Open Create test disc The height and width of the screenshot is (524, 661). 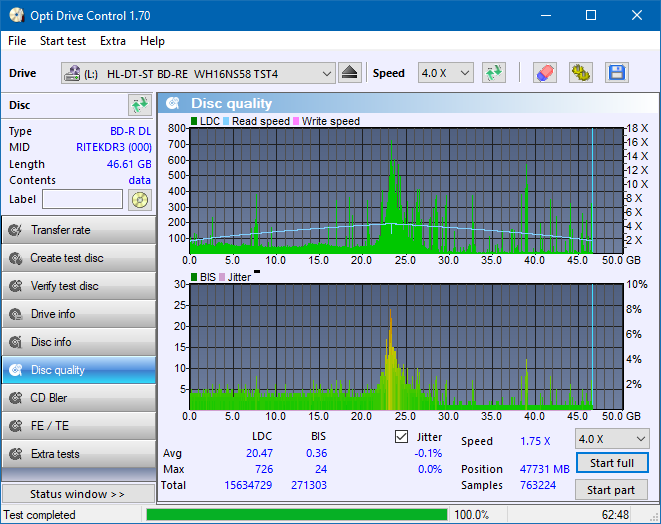79,258
